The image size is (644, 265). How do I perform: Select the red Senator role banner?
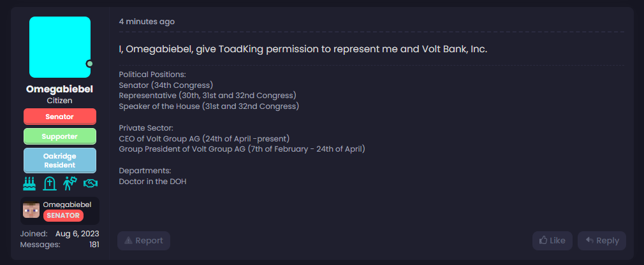click(x=59, y=117)
